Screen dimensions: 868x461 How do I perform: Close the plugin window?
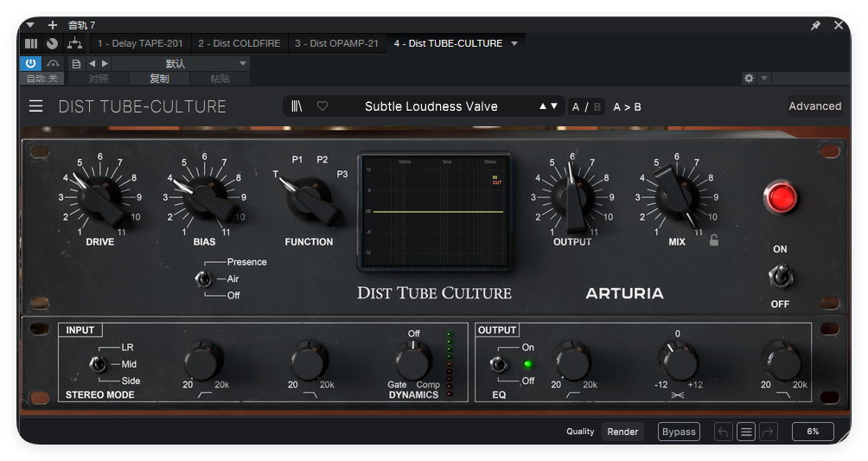coord(839,25)
